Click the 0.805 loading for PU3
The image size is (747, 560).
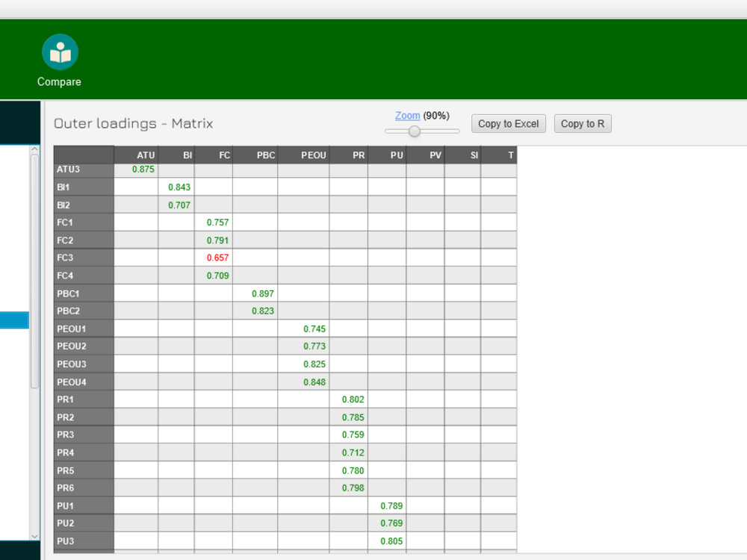point(391,541)
